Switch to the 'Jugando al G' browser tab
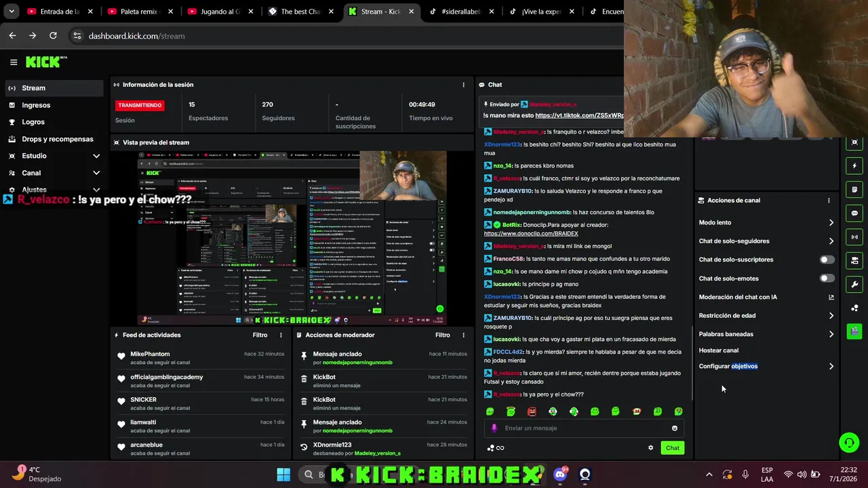This screenshot has height=488, width=868. (x=220, y=12)
